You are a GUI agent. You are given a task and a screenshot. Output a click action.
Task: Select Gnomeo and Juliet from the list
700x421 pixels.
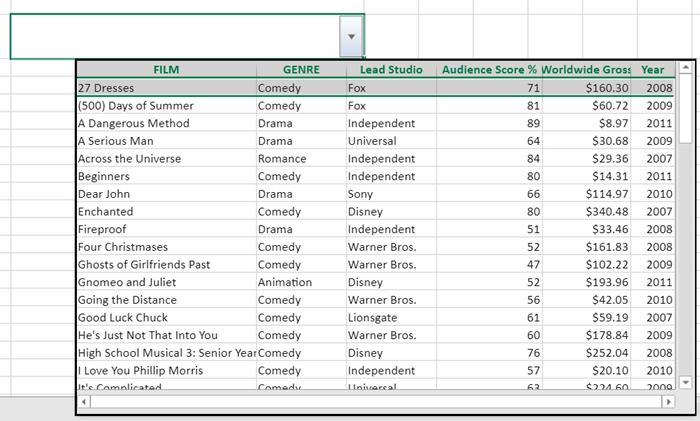pyautogui.click(x=166, y=282)
